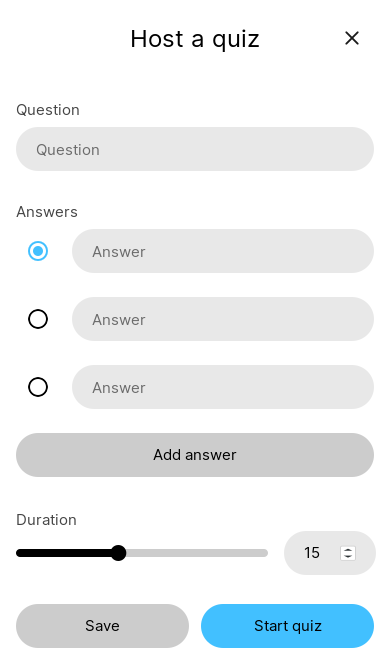Click the unfilled gray part of the Duration slider

(197, 553)
